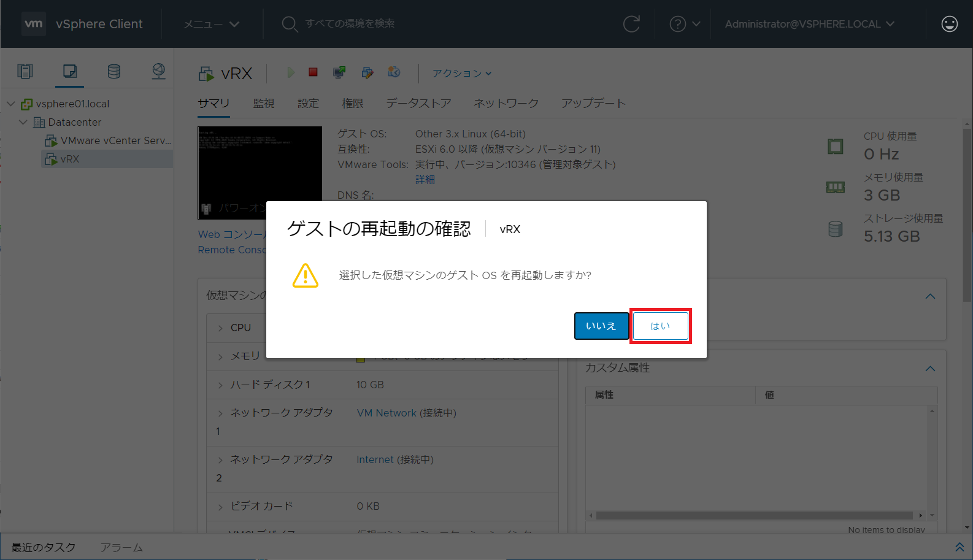Click the 属性 column header
The width and height of the screenshot is (973, 560).
(x=671, y=395)
